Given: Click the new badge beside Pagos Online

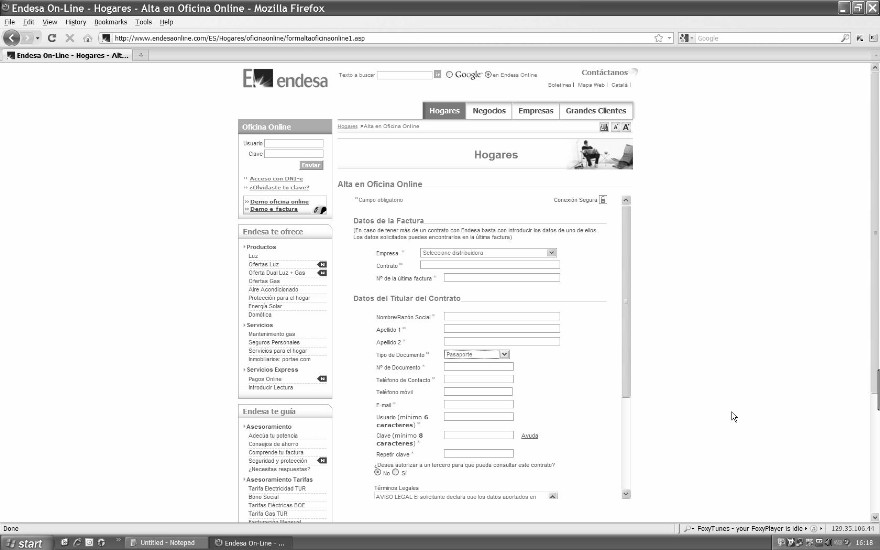Looking at the screenshot, I should coord(322,379).
